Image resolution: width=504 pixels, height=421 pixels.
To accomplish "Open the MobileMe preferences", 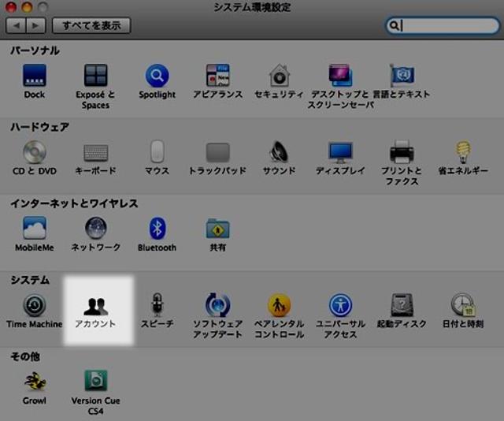I will coord(34,229).
